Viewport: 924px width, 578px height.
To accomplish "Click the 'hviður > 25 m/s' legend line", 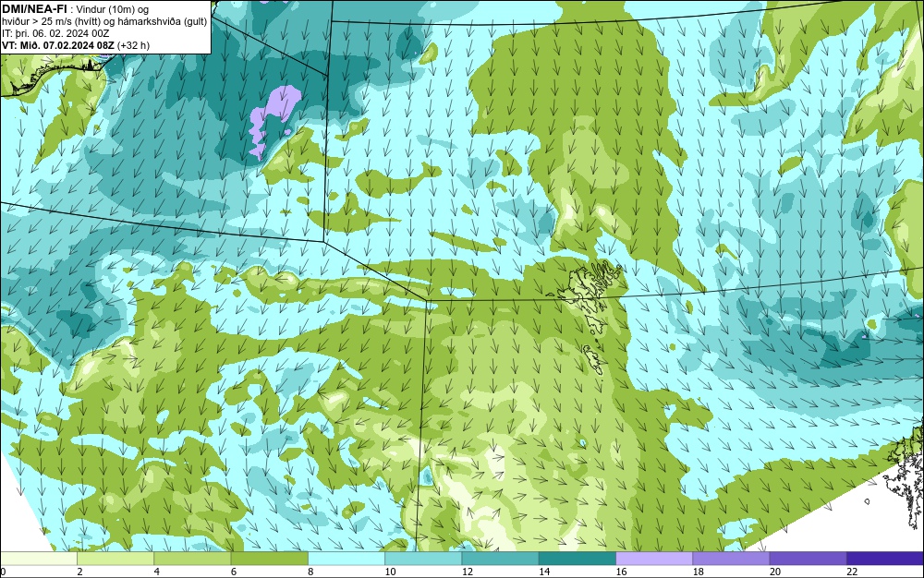I will point(104,21).
